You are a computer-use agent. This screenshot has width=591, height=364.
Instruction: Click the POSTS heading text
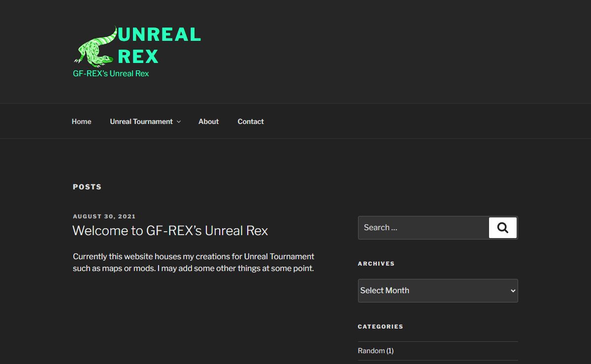point(87,187)
